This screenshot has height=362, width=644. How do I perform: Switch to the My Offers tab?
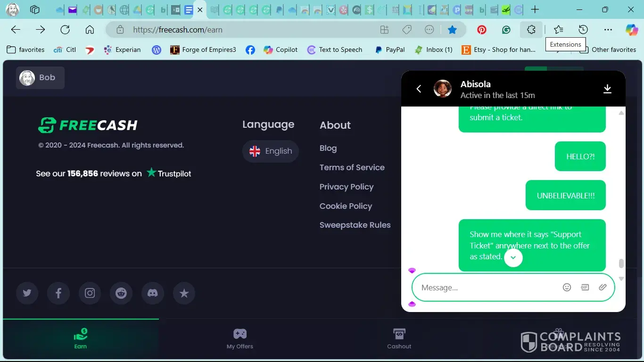(240, 339)
